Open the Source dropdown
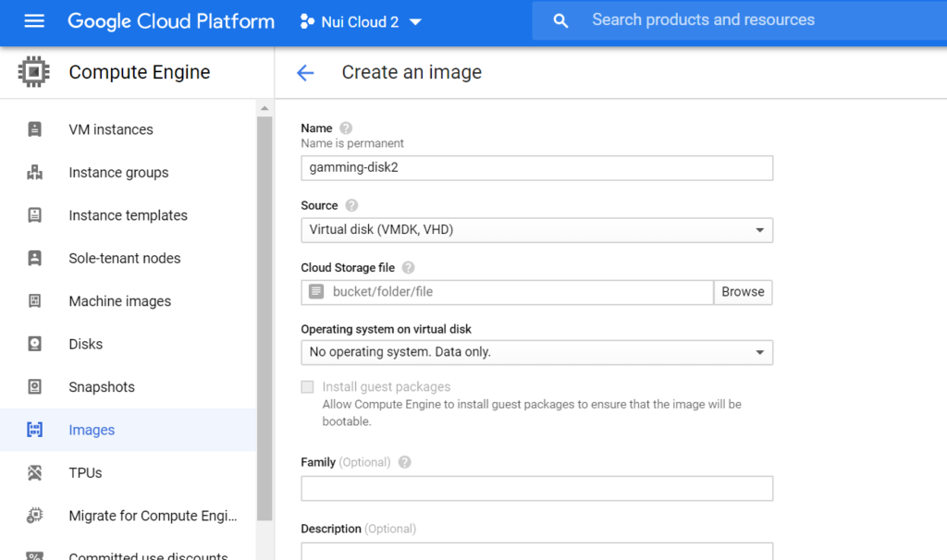This screenshot has width=947, height=560. point(537,230)
